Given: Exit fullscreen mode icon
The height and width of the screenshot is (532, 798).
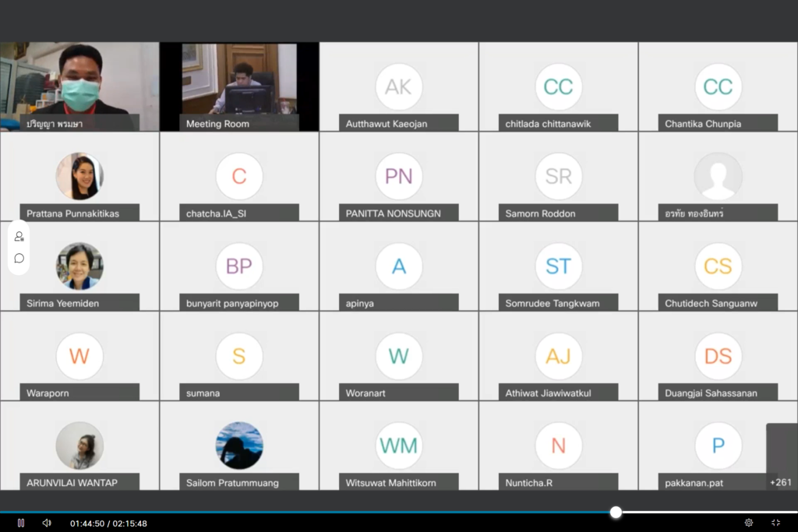Looking at the screenshot, I should click(775, 523).
